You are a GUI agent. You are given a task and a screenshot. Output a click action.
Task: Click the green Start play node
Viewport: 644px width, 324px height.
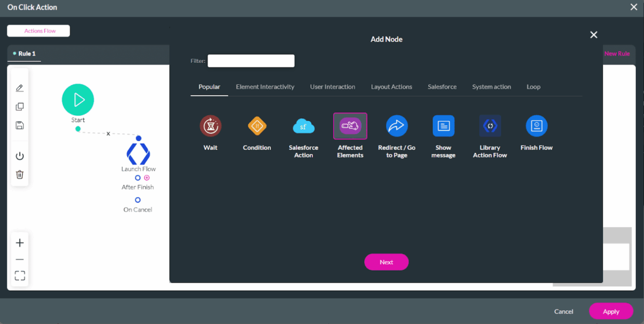(78, 100)
